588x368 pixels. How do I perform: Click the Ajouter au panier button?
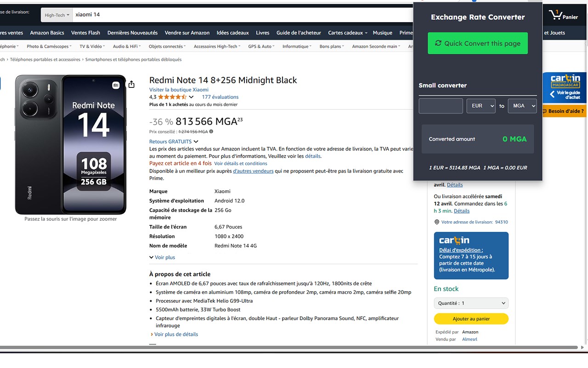(x=471, y=319)
